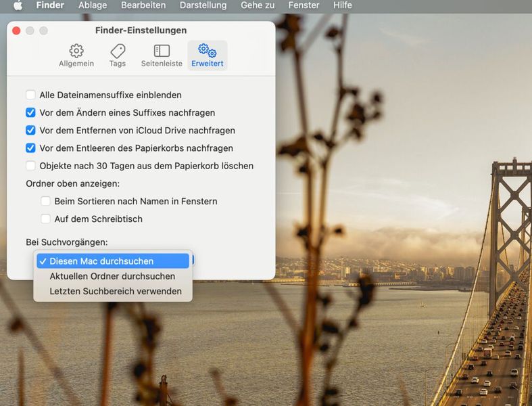Open the Finder menu
The height and width of the screenshot is (406, 532).
(50, 5)
